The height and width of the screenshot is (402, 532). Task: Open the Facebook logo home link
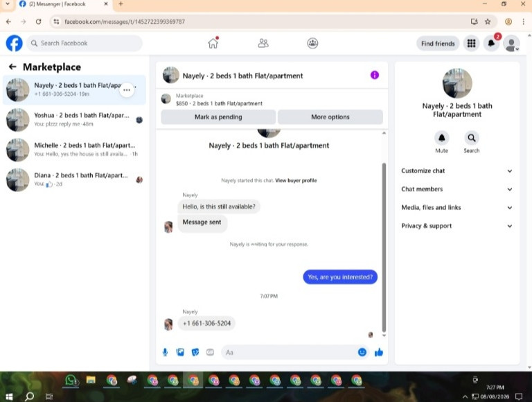(x=15, y=44)
